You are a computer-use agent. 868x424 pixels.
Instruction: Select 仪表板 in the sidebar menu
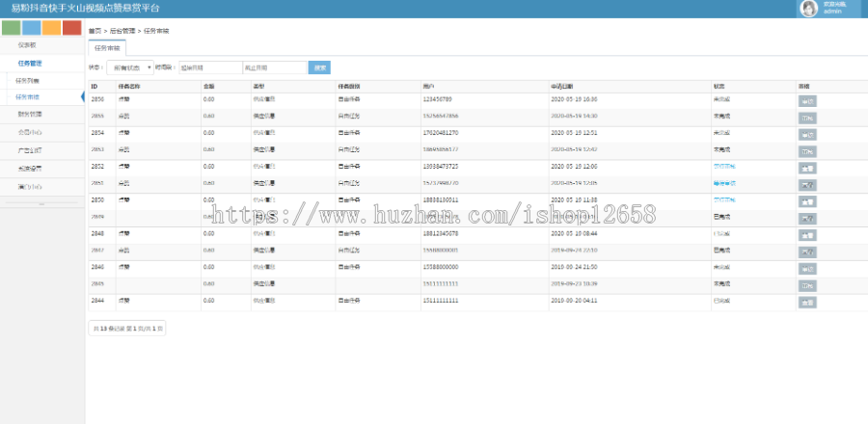coord(28,44)
